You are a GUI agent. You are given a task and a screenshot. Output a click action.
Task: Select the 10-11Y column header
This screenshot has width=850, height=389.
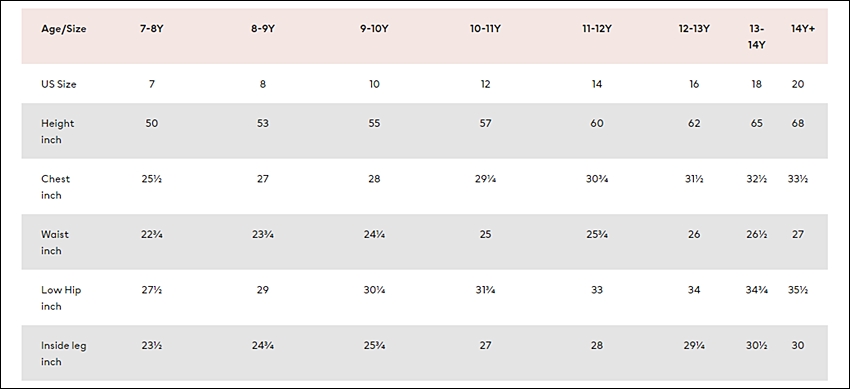[x=485, y=29]
